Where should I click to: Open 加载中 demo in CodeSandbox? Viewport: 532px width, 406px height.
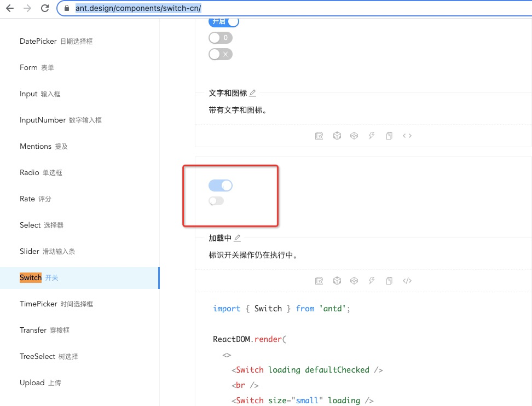(x=337, y=281)
